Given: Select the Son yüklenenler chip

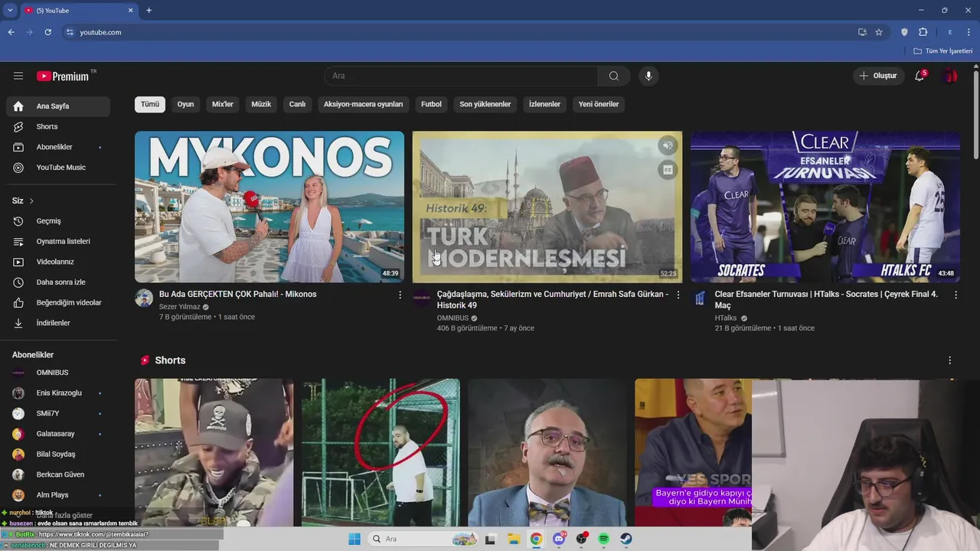Looking at the screenshot, I should click(485, 104).
